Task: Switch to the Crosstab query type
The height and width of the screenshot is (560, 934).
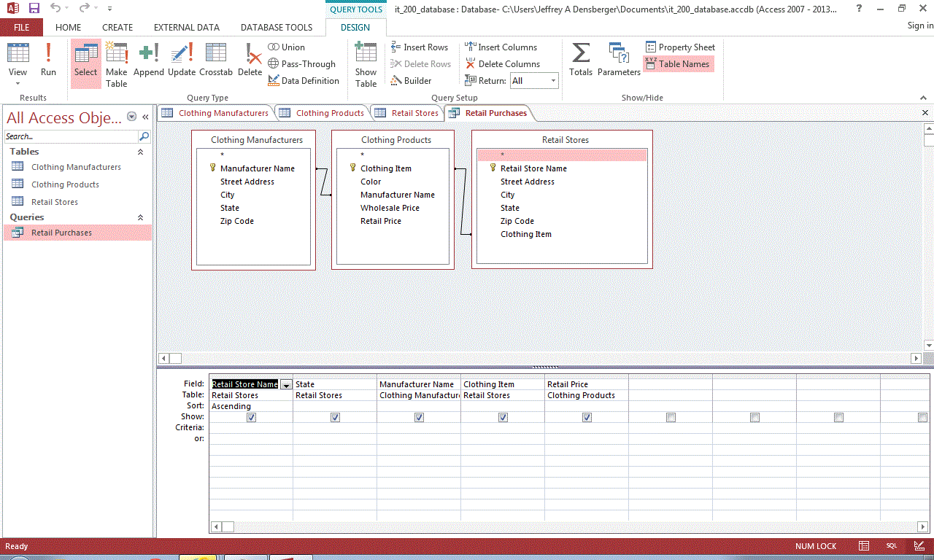Action: click(x=215, y=60)
